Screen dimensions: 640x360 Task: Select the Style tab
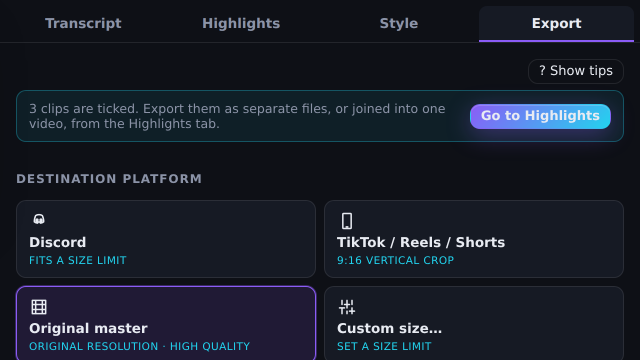[399, 24]
